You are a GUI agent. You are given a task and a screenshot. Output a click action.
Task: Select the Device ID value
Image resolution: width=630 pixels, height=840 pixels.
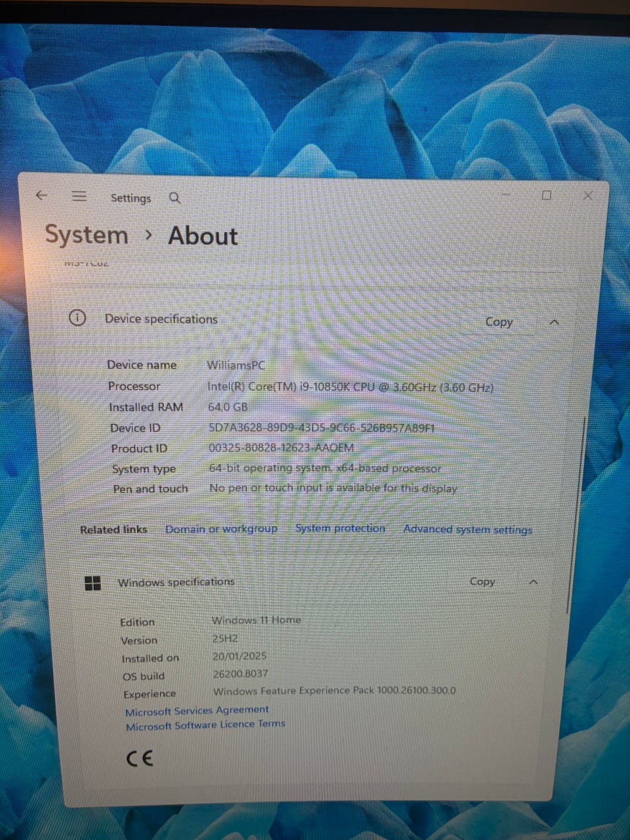[322, 428]
